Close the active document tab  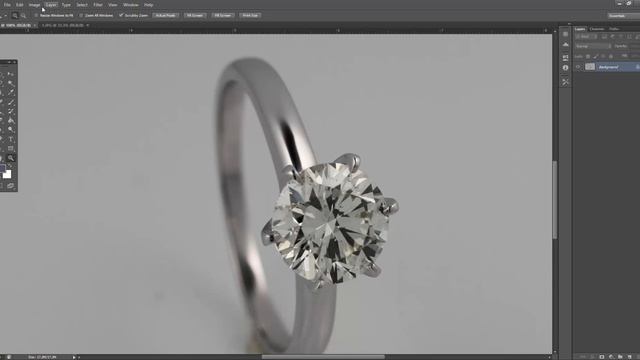(35, 25)
